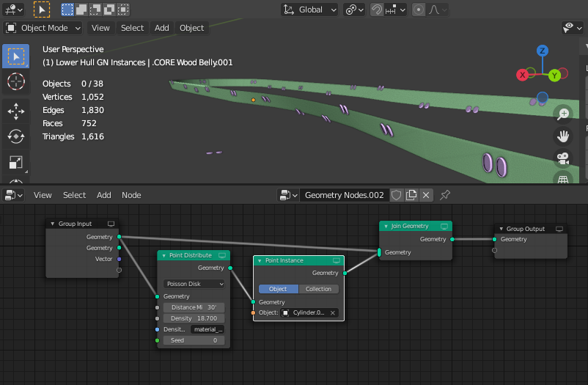This screenshot has height=385, width=588.
Task: Open the node editor Select menu
Action: pos(74,195)
